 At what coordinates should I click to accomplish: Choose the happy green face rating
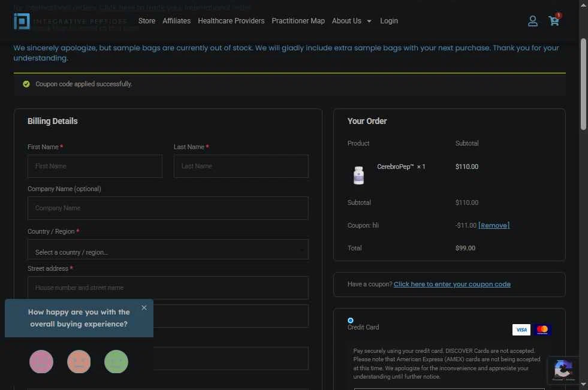coord(116,361)
